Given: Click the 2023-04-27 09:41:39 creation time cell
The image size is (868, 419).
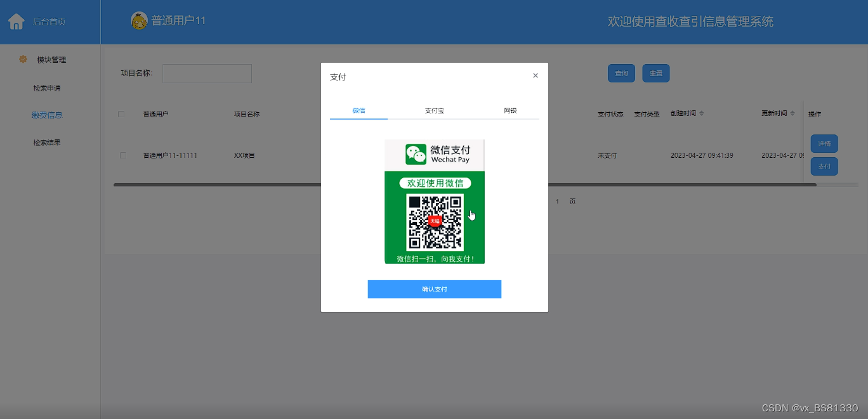Looking at the screenshot, I should (702, 155).
